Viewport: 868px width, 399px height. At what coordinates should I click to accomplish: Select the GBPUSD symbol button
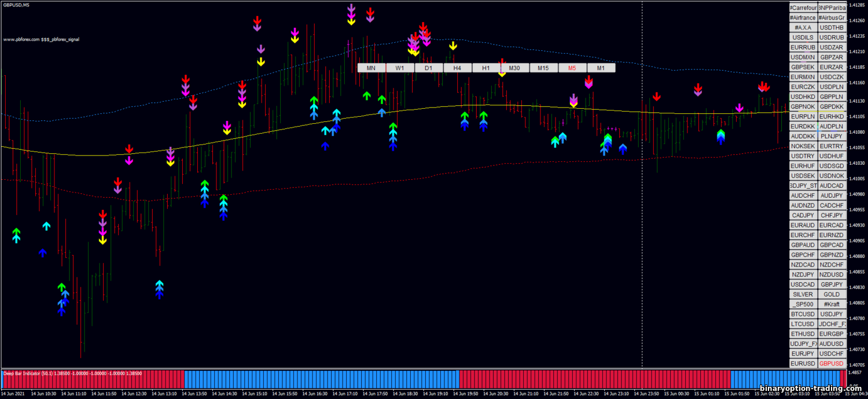832,363
